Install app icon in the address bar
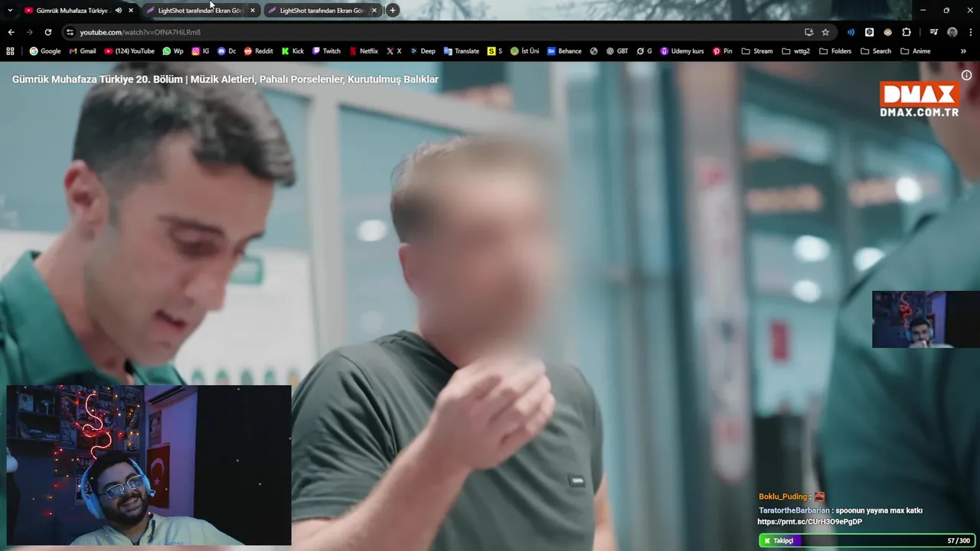Image resolution: width=980 pixels, height=551 pixels. (808, 32)
